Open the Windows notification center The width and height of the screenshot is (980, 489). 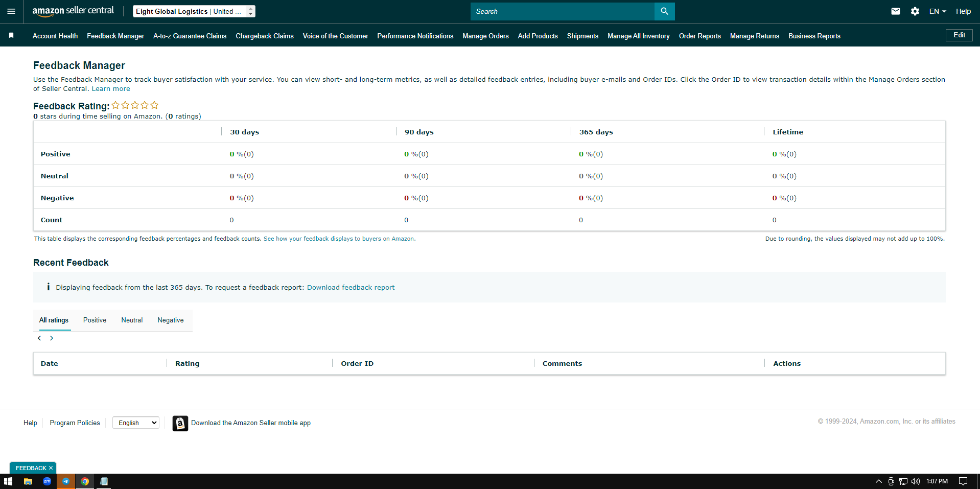[x=963, y=481]
